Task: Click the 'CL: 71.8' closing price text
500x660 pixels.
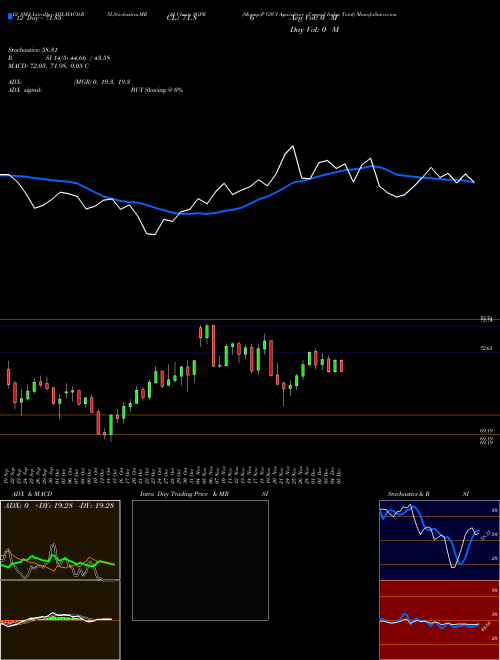Action: tap(182, 18)
